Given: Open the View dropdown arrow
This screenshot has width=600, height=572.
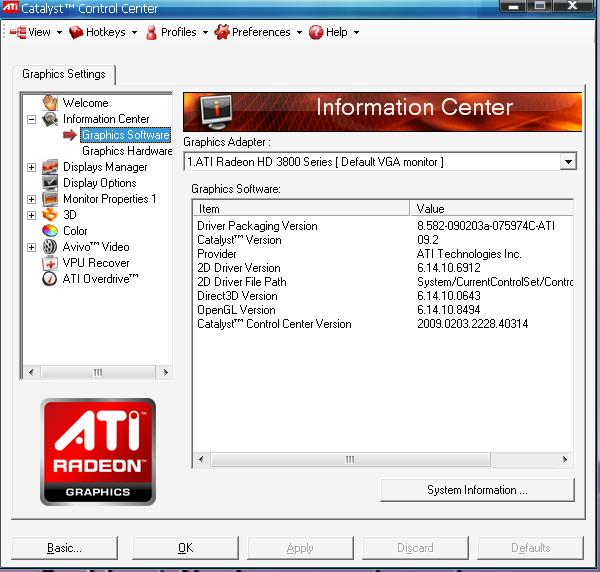Looking at the screenshot, I should click(x=59, y=33).
